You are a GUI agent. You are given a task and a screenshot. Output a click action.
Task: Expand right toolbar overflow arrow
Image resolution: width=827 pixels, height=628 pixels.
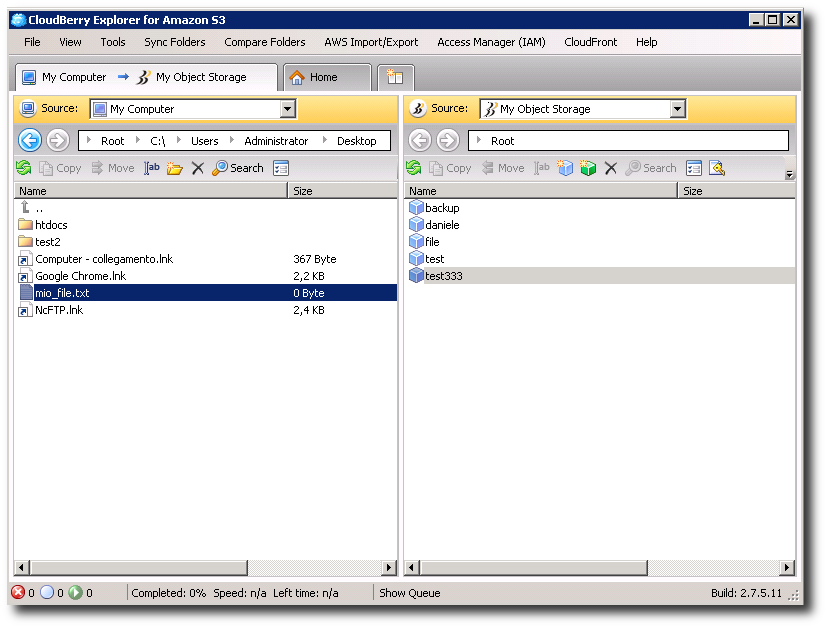click(789, 175)
